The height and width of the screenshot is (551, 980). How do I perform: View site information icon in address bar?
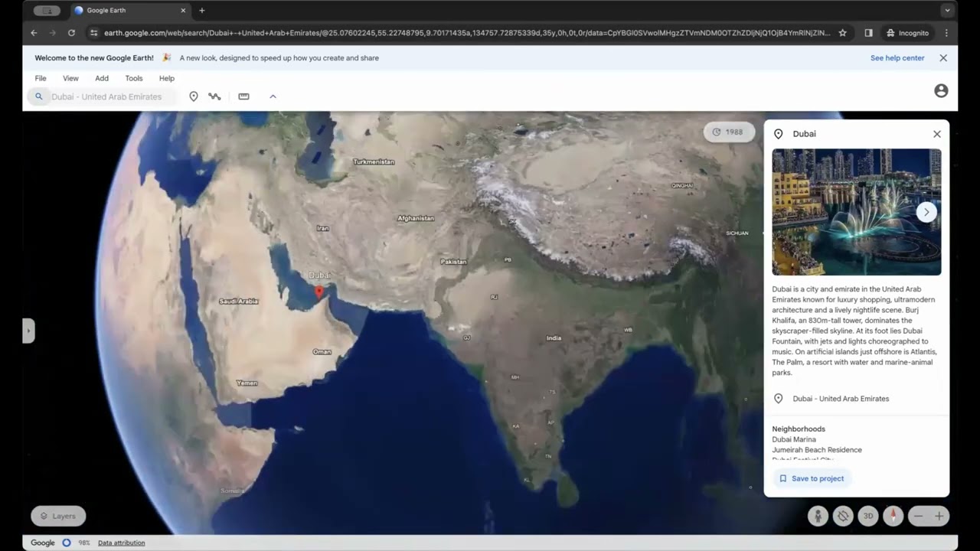(x=93, y=33)
